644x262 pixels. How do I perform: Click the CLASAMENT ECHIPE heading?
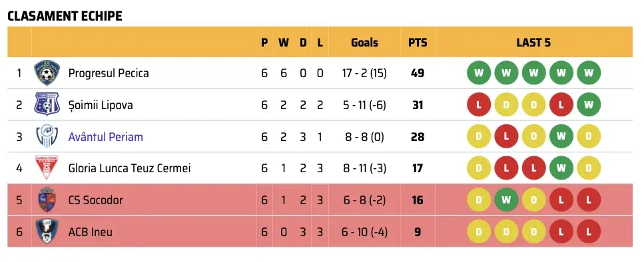pyautogui.click(x=65, y=16)
